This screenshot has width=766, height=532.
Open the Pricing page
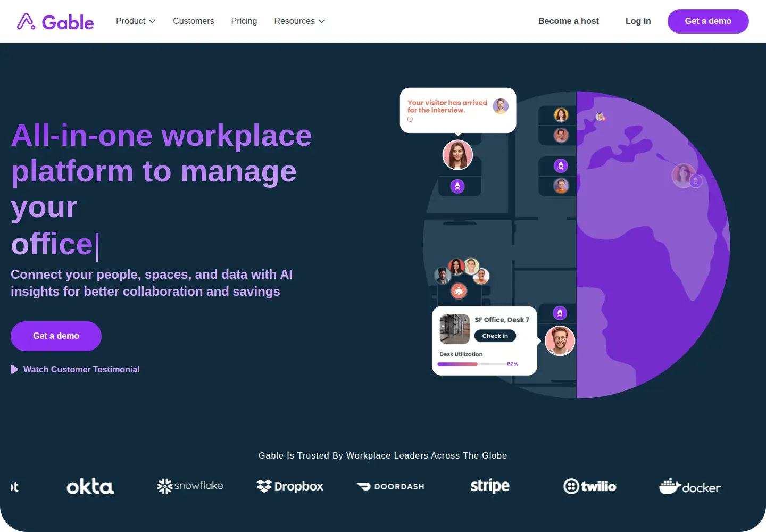click(244, 21)
